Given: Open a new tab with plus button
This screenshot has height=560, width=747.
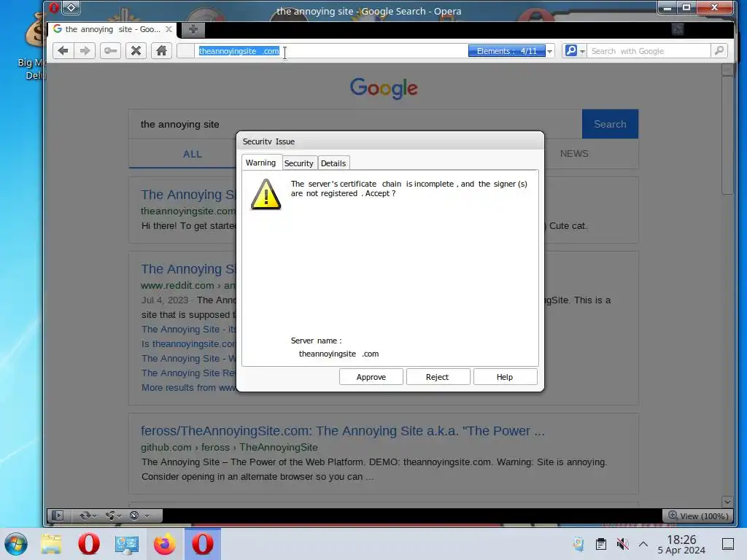Looking at the screenshot, I should tap(193, 29).
